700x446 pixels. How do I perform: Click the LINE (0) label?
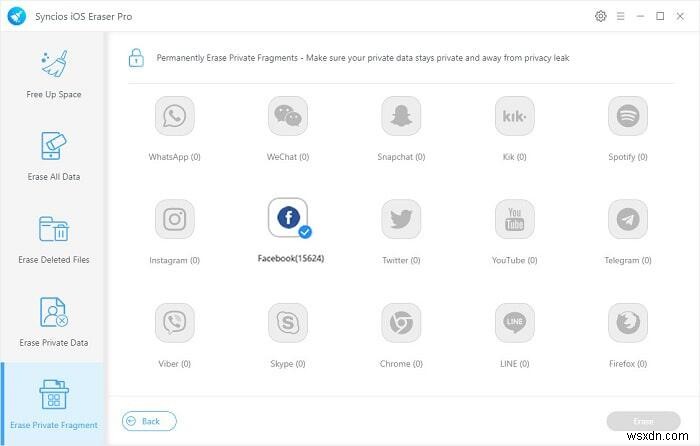(515, 364)
